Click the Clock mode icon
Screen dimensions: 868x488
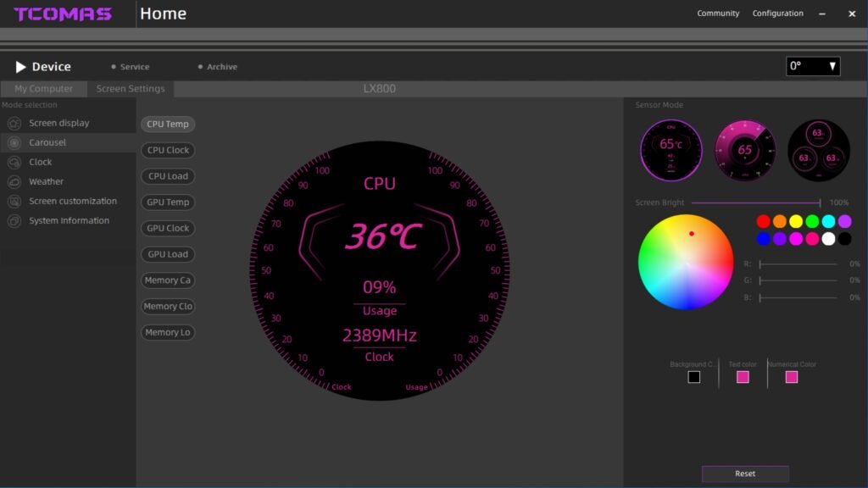click(14, 162)
